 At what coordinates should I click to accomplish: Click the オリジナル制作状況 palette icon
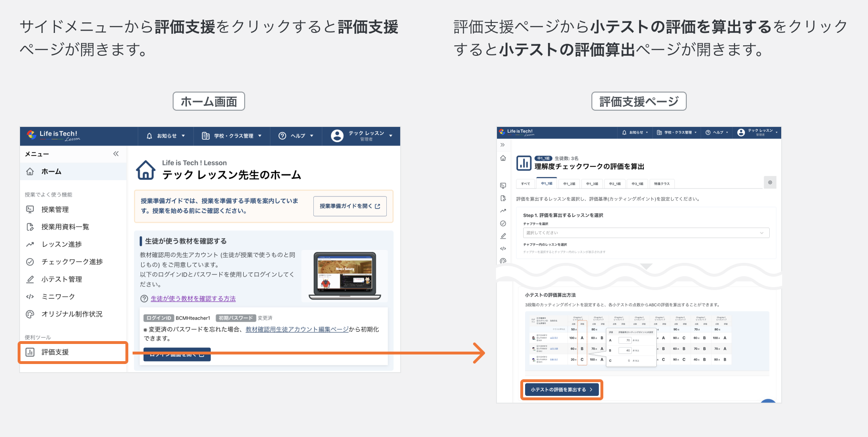tap(30, 313)
